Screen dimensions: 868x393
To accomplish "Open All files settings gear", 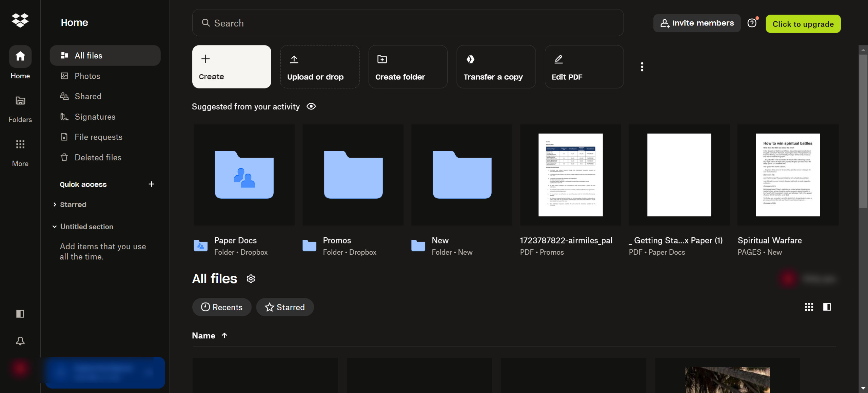I will 251,279.
